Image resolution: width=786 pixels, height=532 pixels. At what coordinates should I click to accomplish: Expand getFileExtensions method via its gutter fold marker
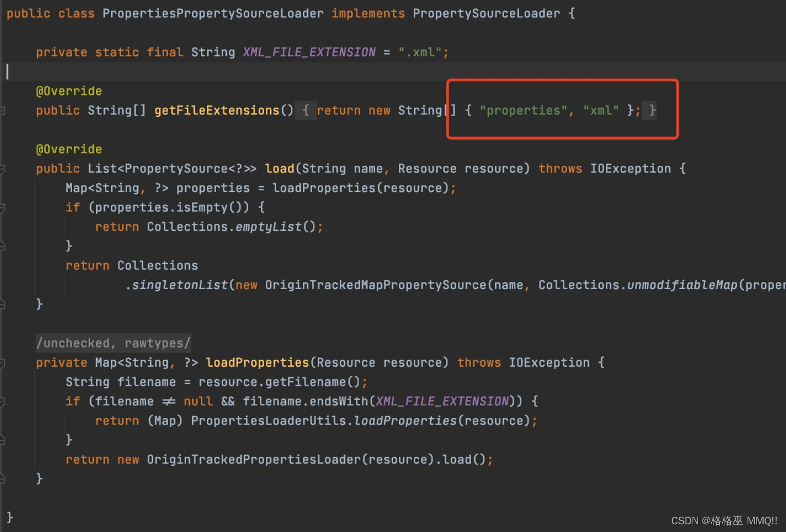pyautogui.click(x=2, y=111)
